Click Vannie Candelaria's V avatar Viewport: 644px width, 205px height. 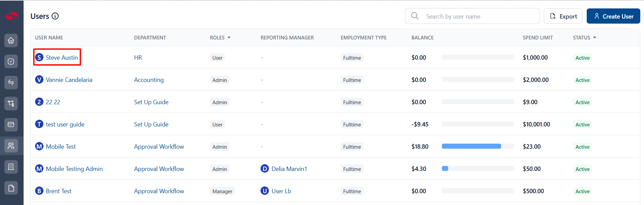39,80
